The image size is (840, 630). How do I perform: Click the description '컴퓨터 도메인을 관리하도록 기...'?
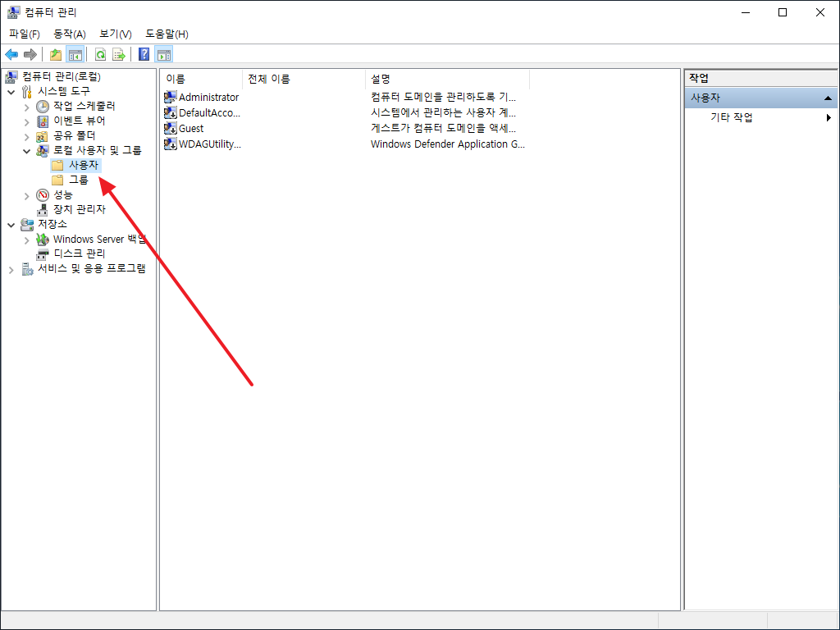click(443, 97)
